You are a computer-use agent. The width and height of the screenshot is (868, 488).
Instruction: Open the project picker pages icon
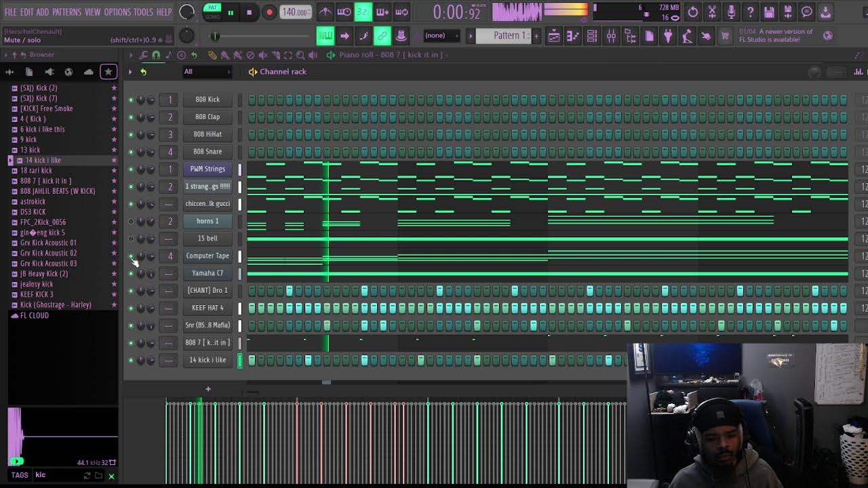[x=650, y=36]
